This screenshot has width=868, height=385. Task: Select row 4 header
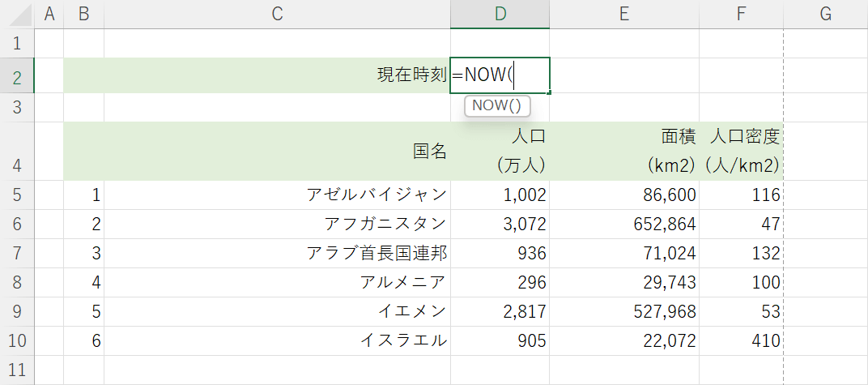[18, 151]
